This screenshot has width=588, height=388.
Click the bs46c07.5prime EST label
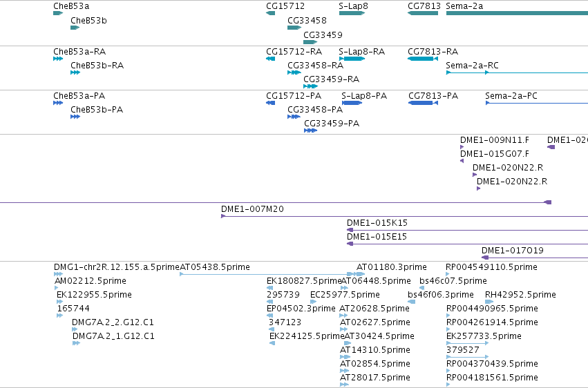453,281
